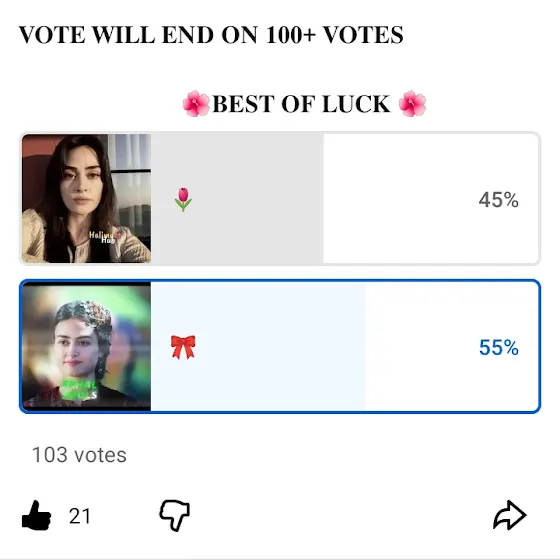Click the left pink flower emoji

196,104
